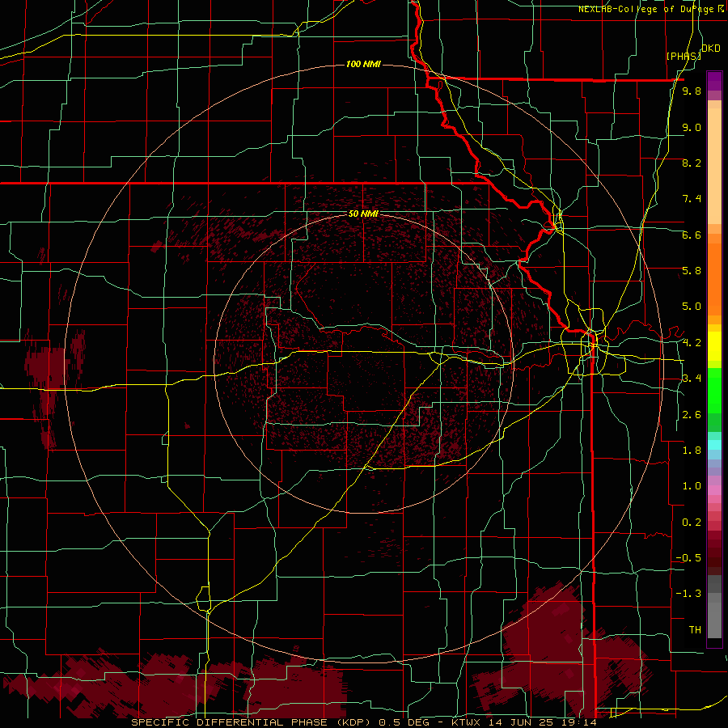The width and height of the screenshot is (728, 728).
Task: Select the 9.8 value on color scale
Action: coord(692,91)
